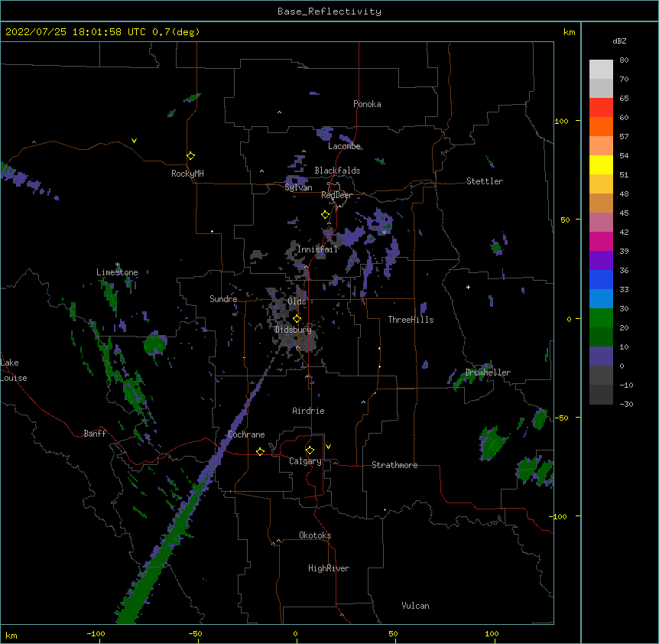Click the green 20-30 dBZ legend swatch
659x644 pixels.
pos(601,318)
